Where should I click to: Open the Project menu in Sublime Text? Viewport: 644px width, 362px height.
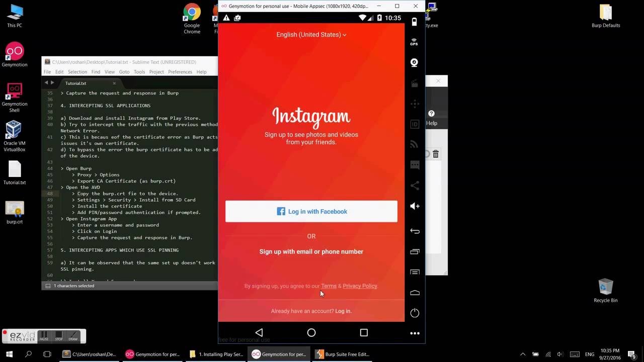156,72
